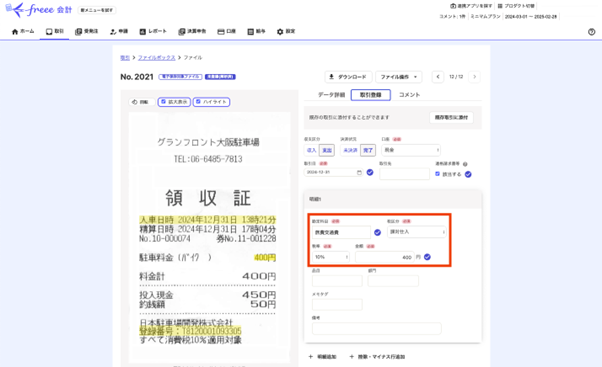Viewport: 602px width, 367px height.
Task: Switch to the データ詳細 tab
Action: tap(331, 95)
